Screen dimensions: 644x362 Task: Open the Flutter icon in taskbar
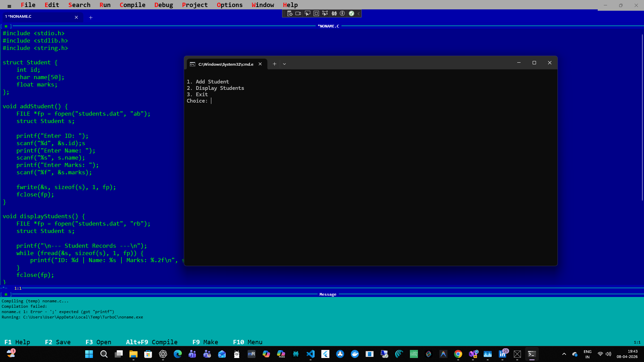tap(325, 354)
